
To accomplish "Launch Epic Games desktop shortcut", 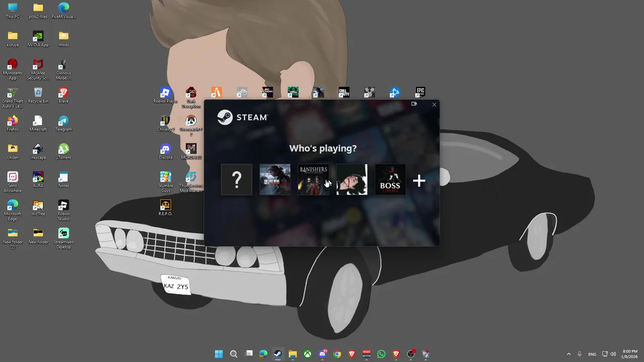I will (420, 92).
